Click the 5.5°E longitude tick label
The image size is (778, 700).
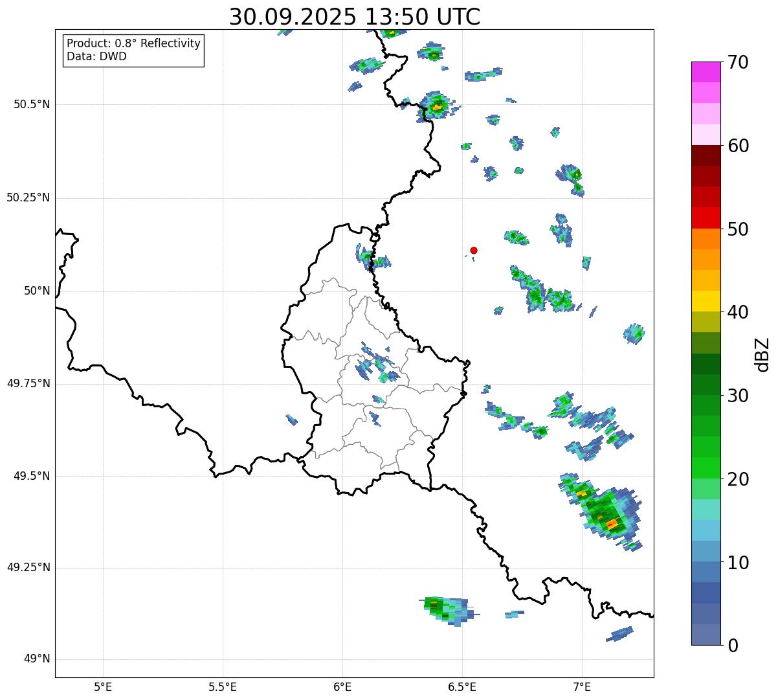coord(223,686)
